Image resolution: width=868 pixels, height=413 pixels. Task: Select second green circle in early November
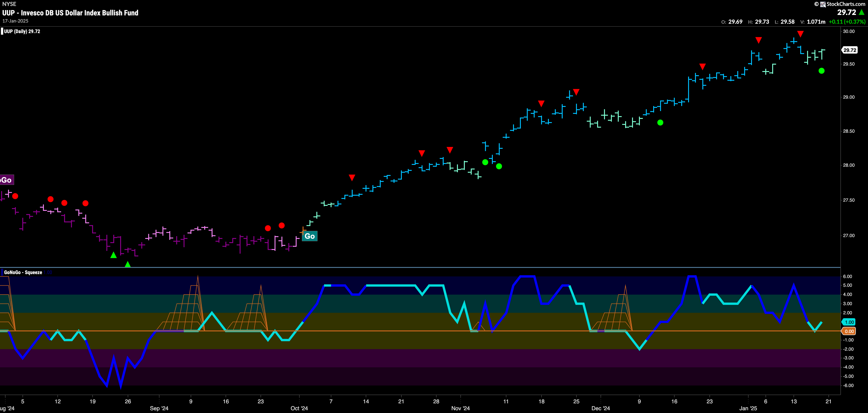point(499,166)
